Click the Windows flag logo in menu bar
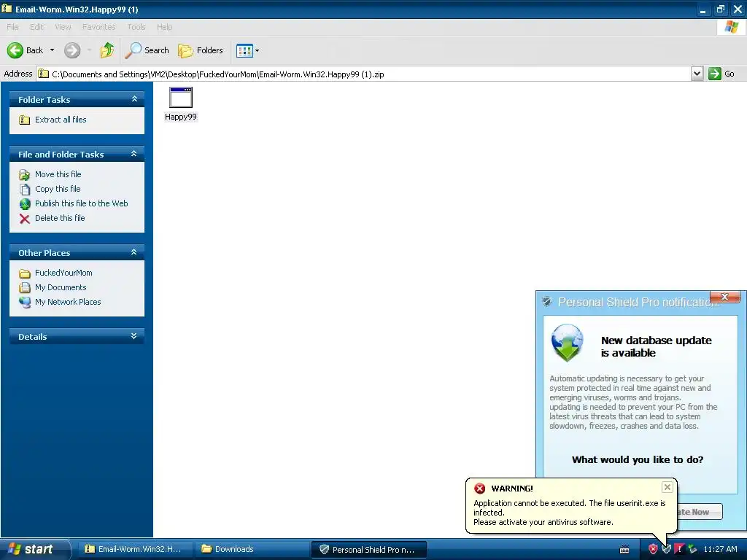 [x=731, y=27]
